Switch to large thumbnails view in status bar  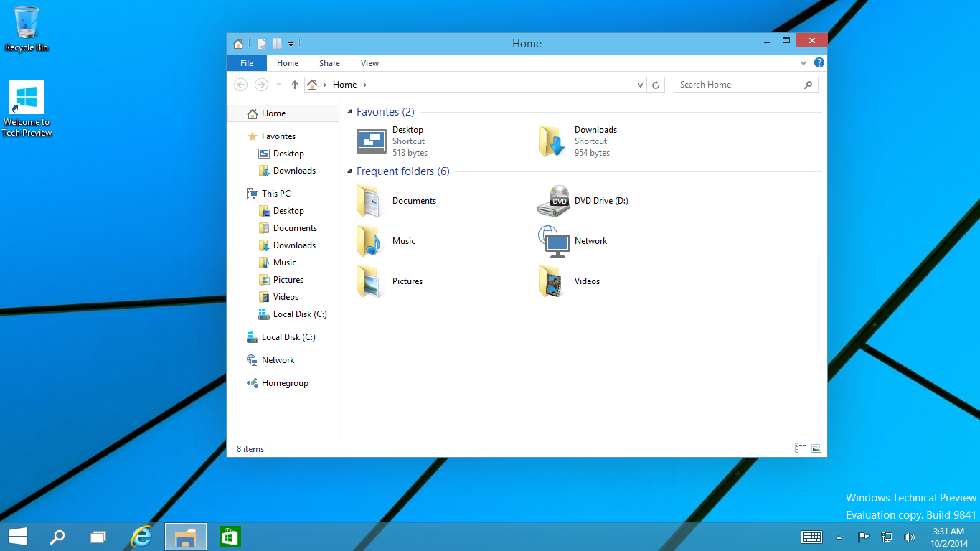816,448
